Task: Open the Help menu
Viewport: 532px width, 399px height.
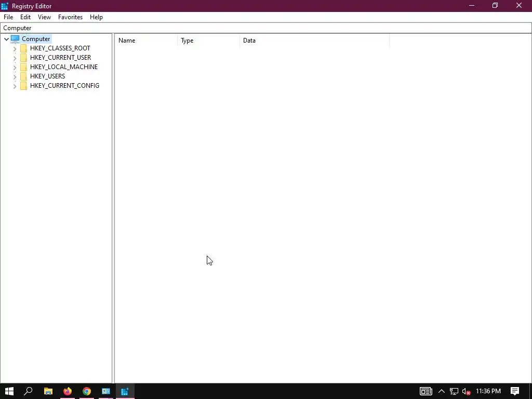Action: point(96,17)
